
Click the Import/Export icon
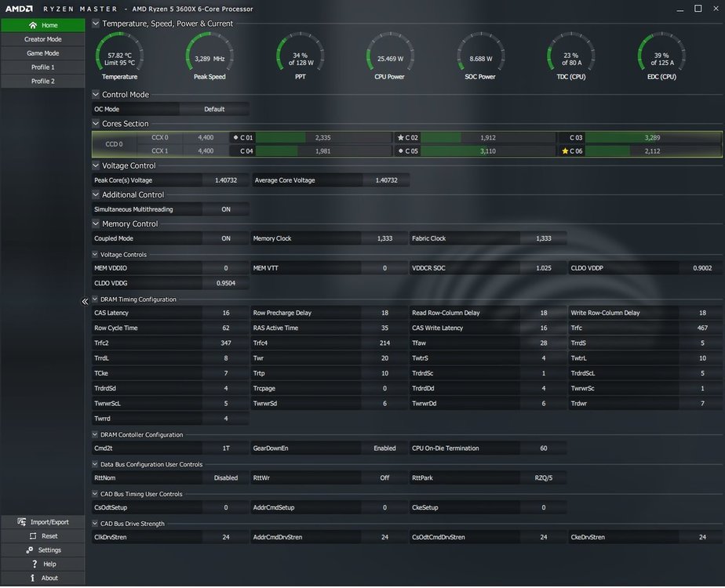22,522
